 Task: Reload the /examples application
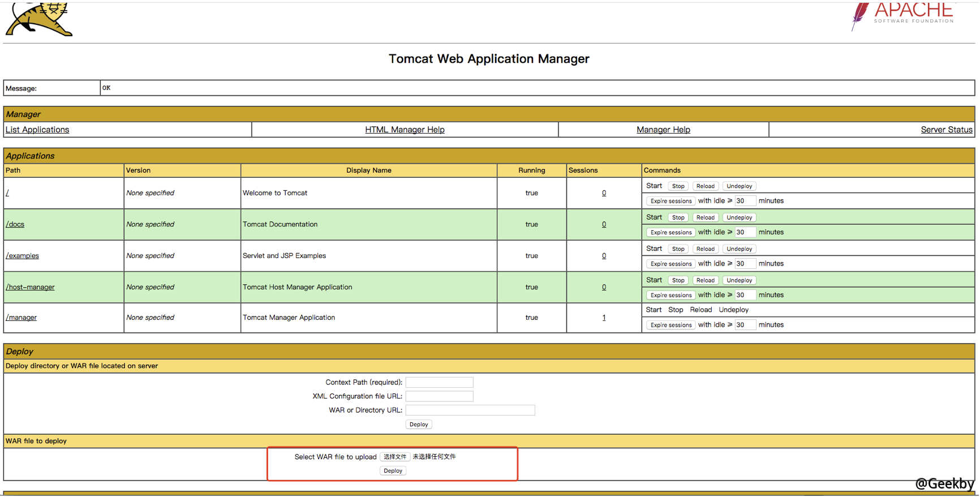click(705, 249)
